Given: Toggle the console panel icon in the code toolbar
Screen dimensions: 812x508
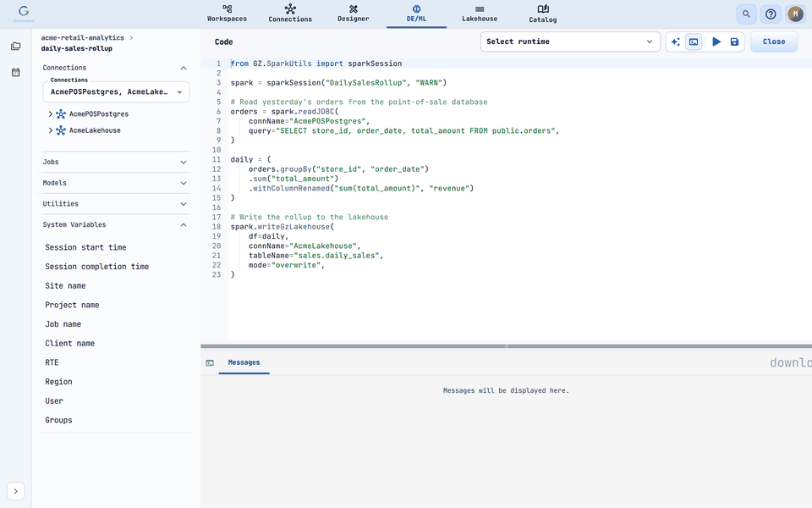Looking at the screenshot, I should (694, 42).
